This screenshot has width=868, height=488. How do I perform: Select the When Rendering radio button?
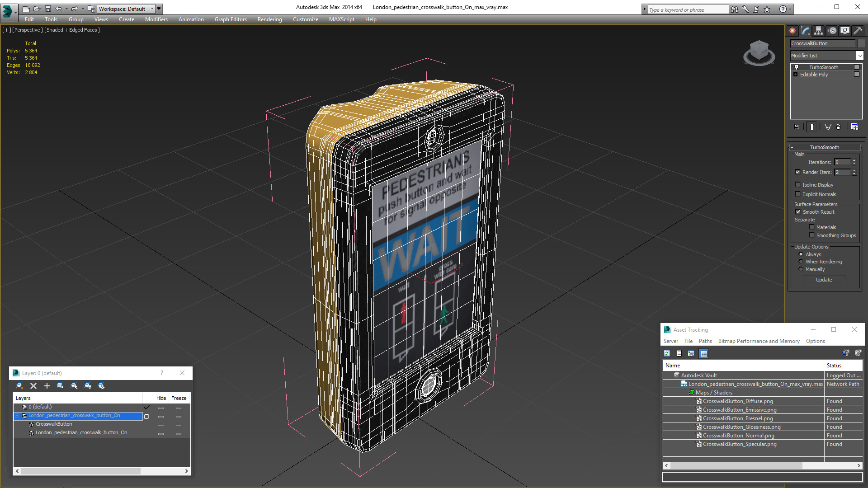point(801,262)
